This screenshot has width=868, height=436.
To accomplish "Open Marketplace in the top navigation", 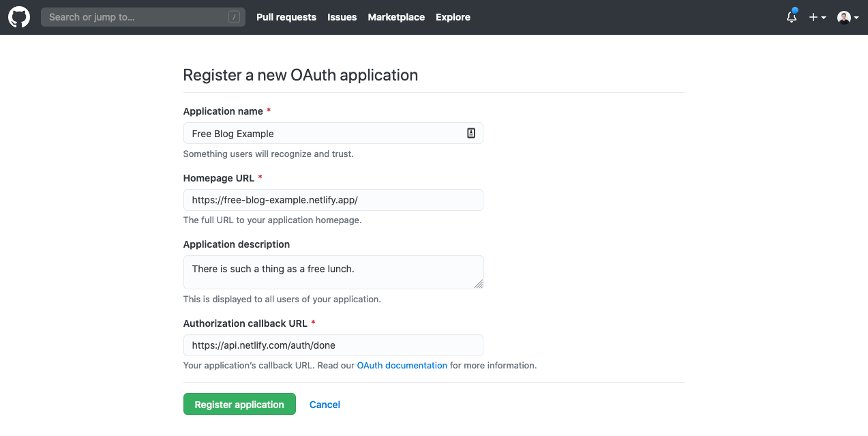I will click(x=396, y=17).
